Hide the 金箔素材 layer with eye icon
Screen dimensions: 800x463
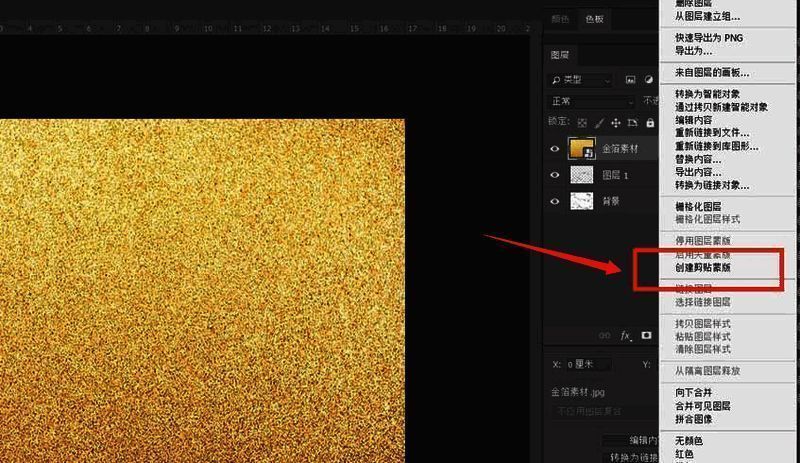(x=556, y=148)
